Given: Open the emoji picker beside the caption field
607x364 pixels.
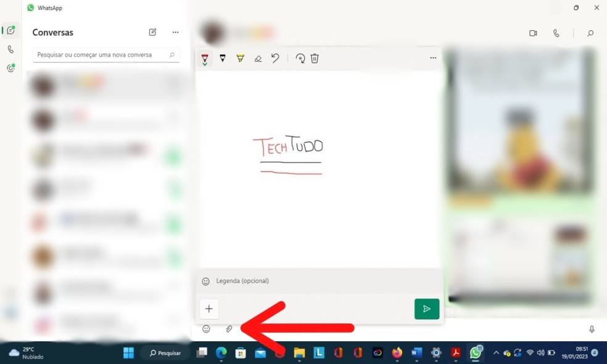Looking at the screenshot, I should point(205,281).
